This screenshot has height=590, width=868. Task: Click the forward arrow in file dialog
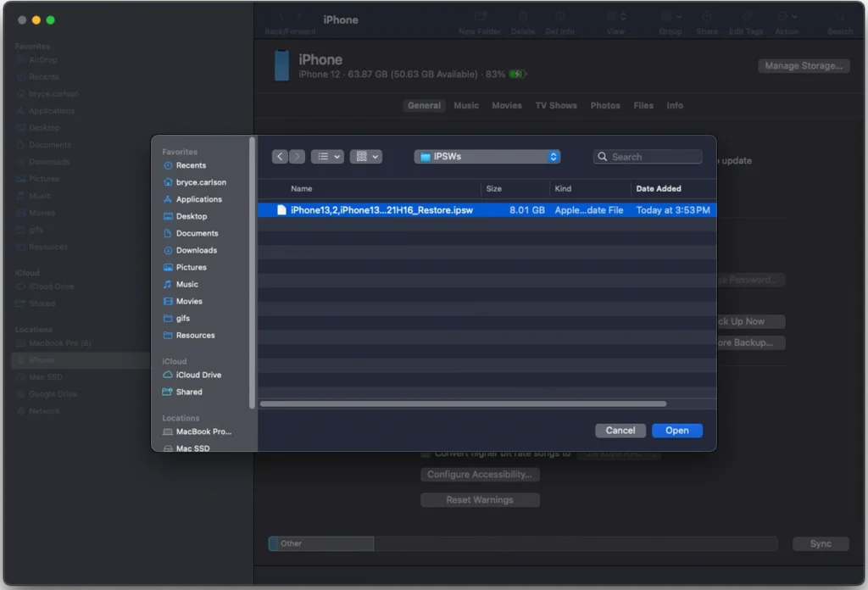[x=297, y=157]
